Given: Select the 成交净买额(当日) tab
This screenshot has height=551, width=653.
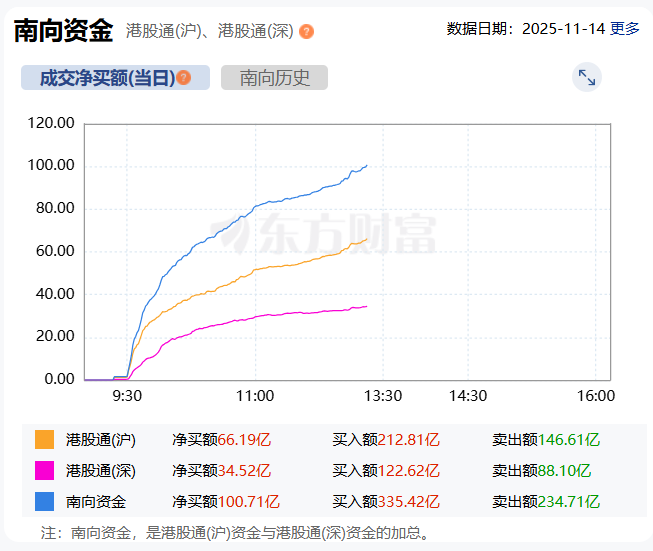Looking at the screenshot, I should point(115,77).
